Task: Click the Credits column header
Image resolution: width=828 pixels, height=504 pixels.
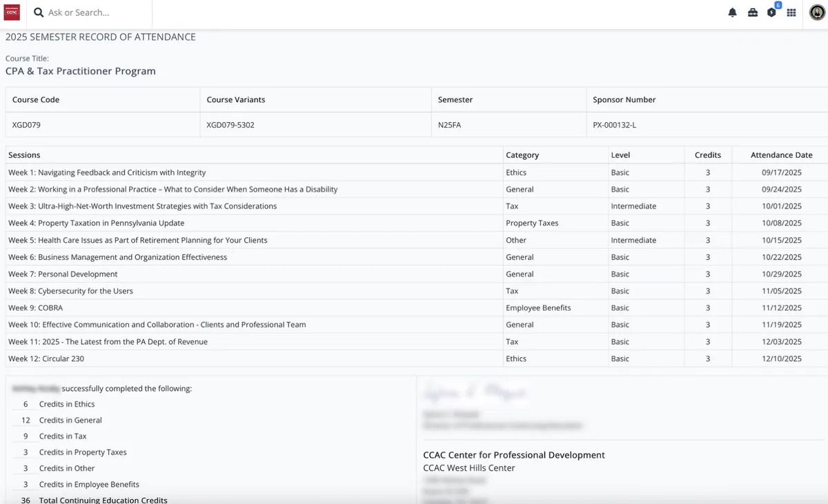Action: coord(707,155)
